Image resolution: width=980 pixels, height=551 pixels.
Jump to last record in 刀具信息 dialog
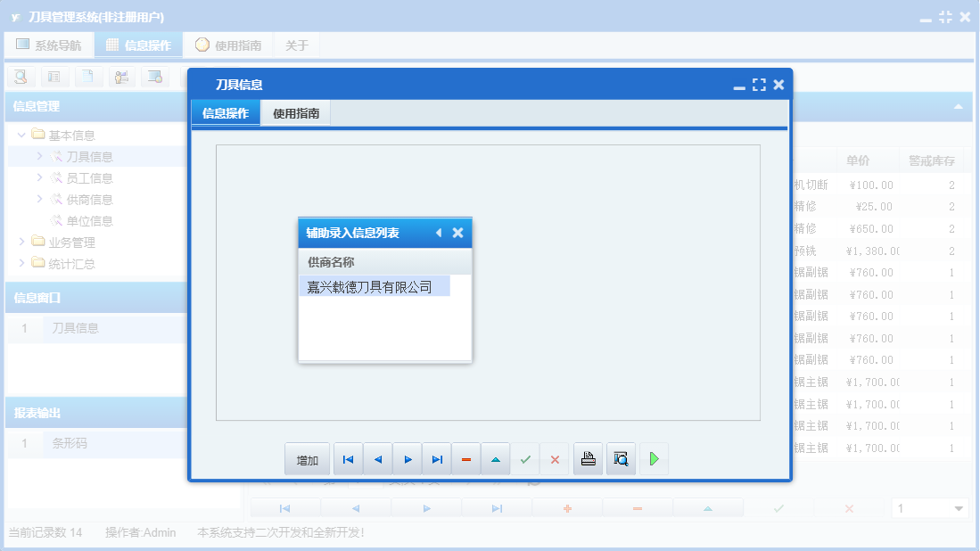tap(437, 460)
